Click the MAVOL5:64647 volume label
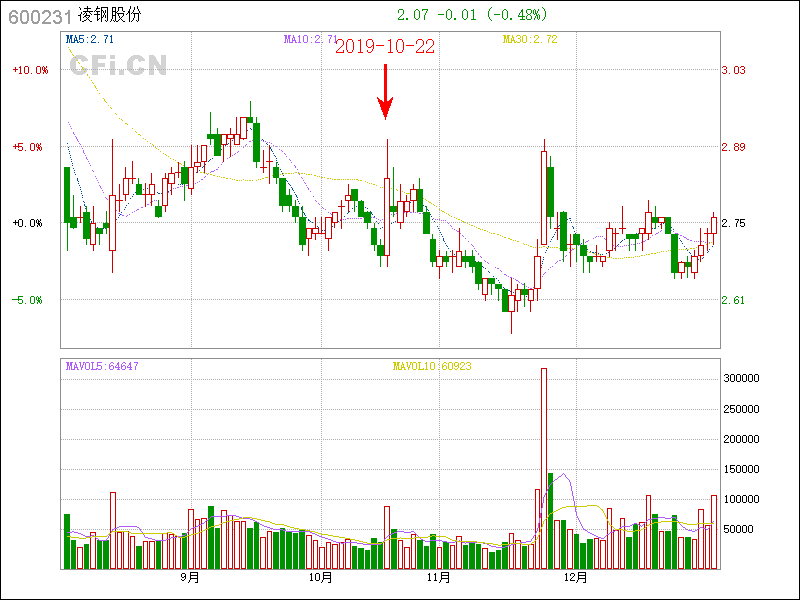Image resolution: width=800 pixels, height=600 pixels. pyautogui.click(x=101, y=366)
